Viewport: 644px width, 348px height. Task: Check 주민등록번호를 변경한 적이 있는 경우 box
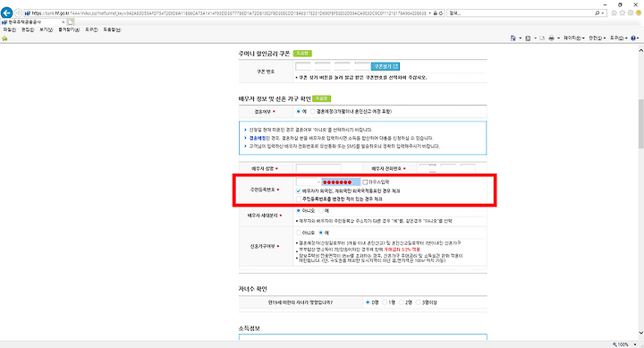pyautogui.click(x=299, y=199)
